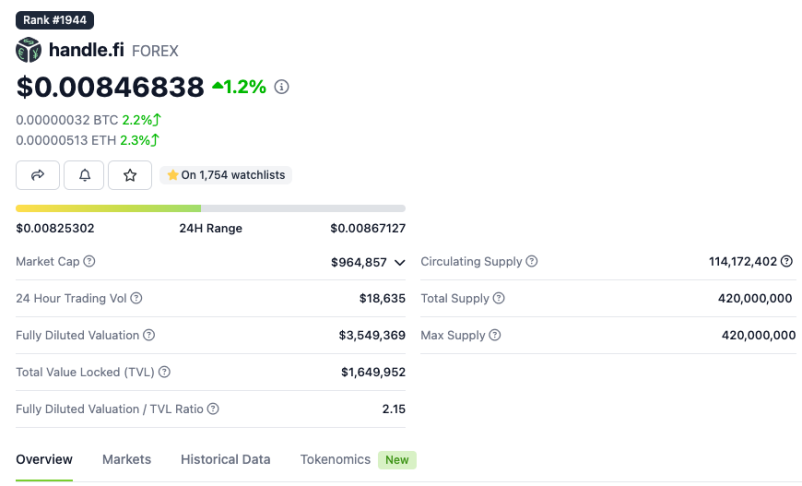Image resolution: width=802 pixels, height=486 pixels.
Task: Open Total Supply help icon
Action: pos(499,298)
